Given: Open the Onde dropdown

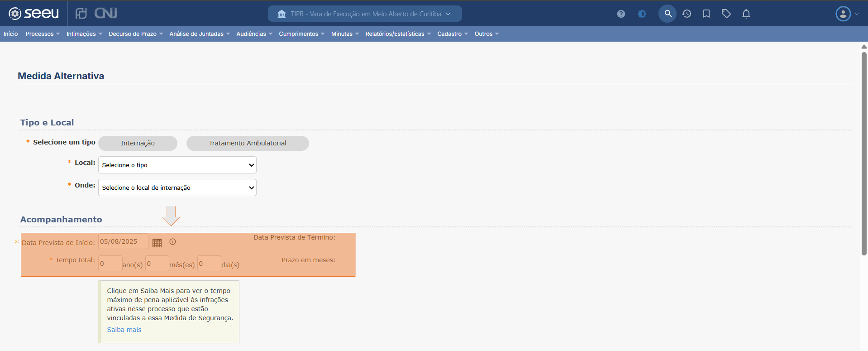Looking at the screenshot, I should (177, 188).
